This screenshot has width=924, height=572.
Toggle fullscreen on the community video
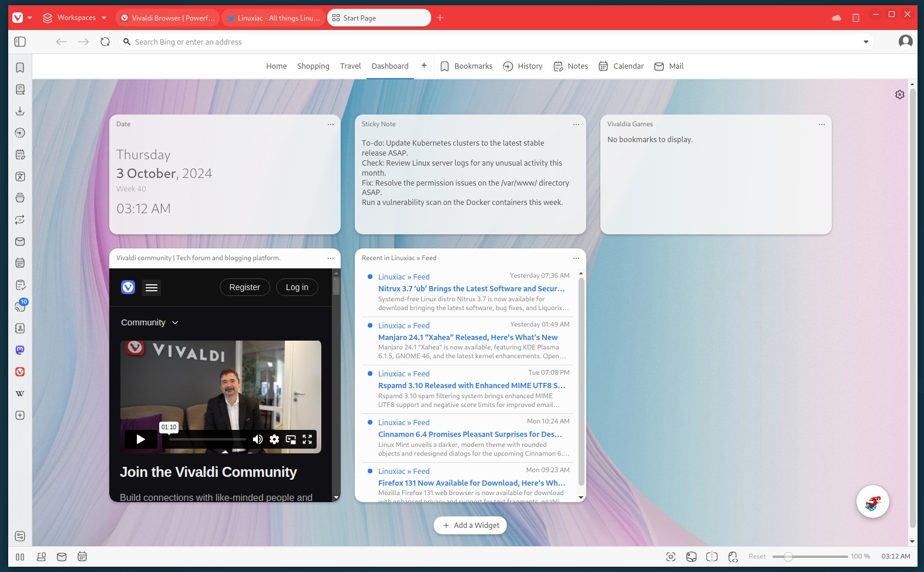307,439
